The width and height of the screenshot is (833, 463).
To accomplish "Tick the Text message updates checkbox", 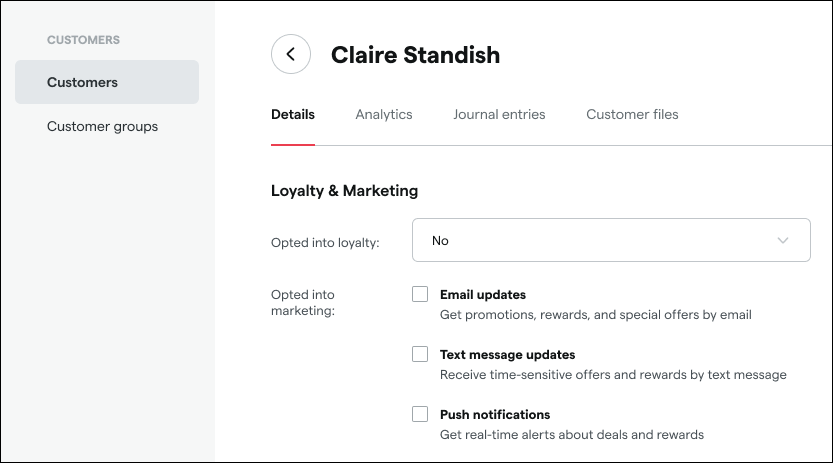I will click(x=420, y=354).
